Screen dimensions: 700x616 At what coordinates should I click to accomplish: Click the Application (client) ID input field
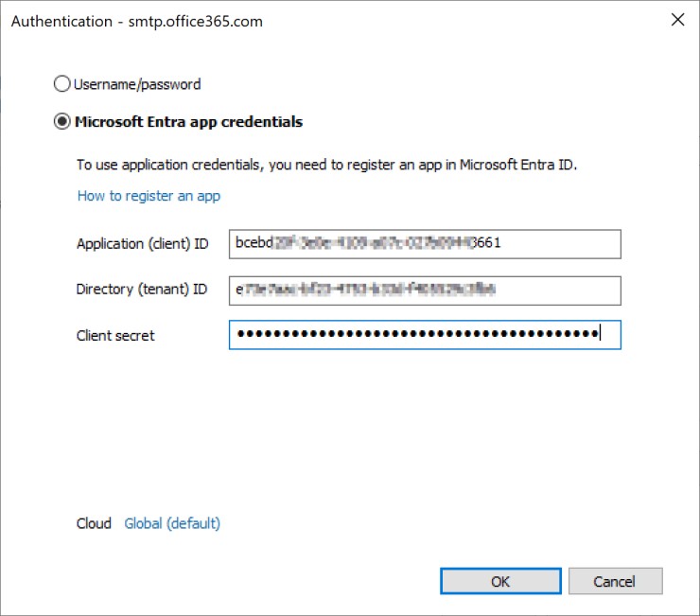[425, 244]
